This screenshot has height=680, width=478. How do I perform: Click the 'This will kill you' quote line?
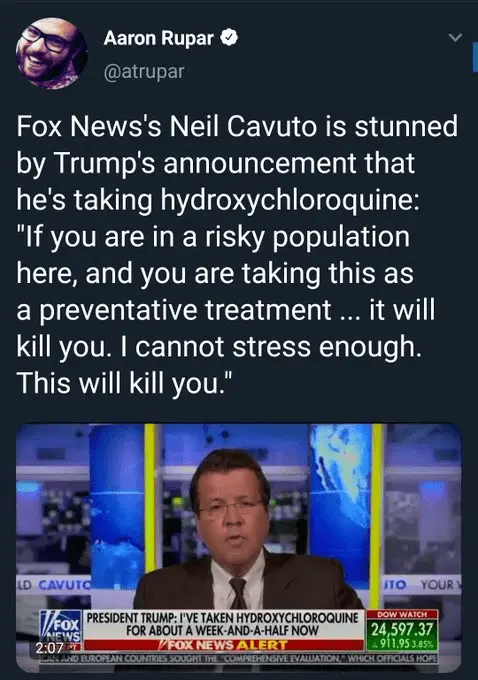click(125, 383)
